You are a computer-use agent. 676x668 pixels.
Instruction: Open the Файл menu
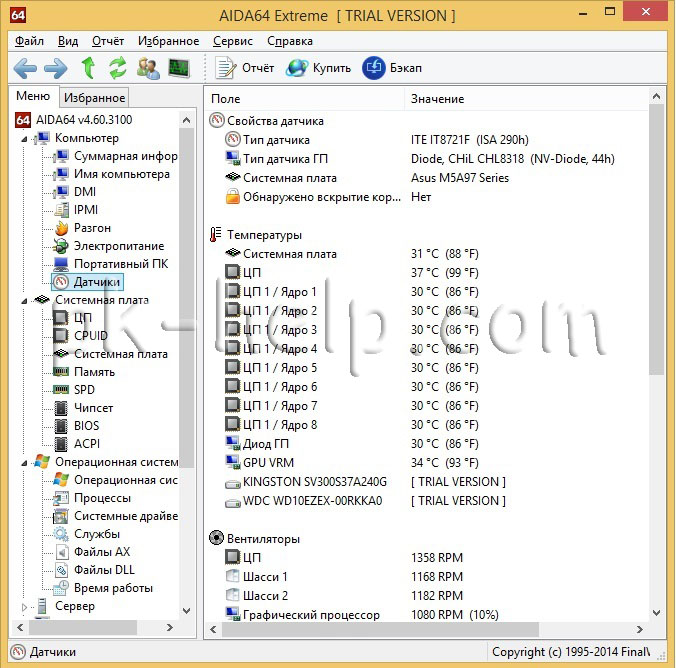pos(29,41)
